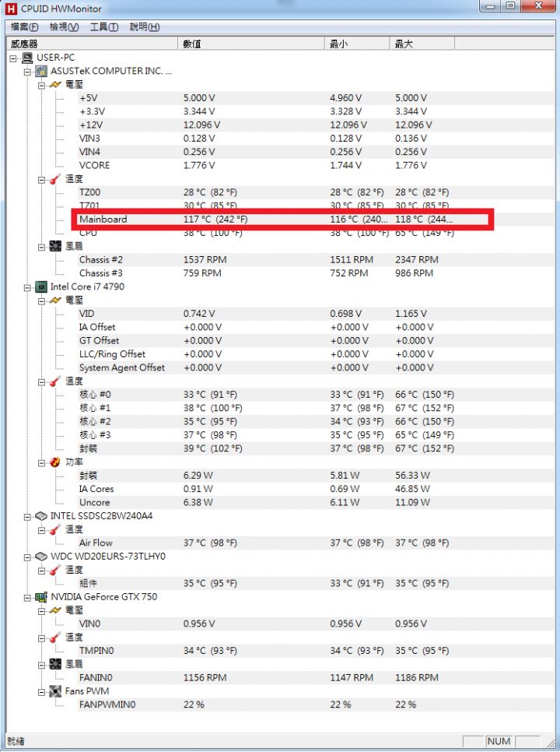Click the WDC WD20EURS drive icon
The width and height of the screenshot is (560, 752).
[41, 557]
